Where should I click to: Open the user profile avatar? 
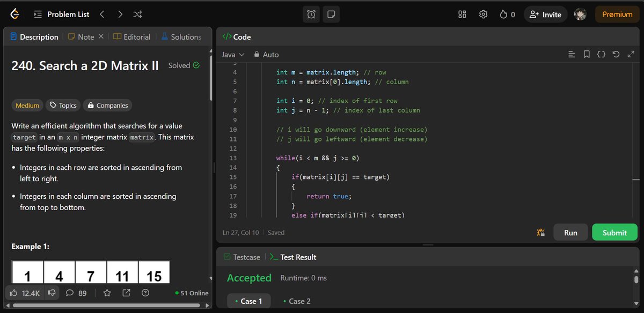pos(580,14)
